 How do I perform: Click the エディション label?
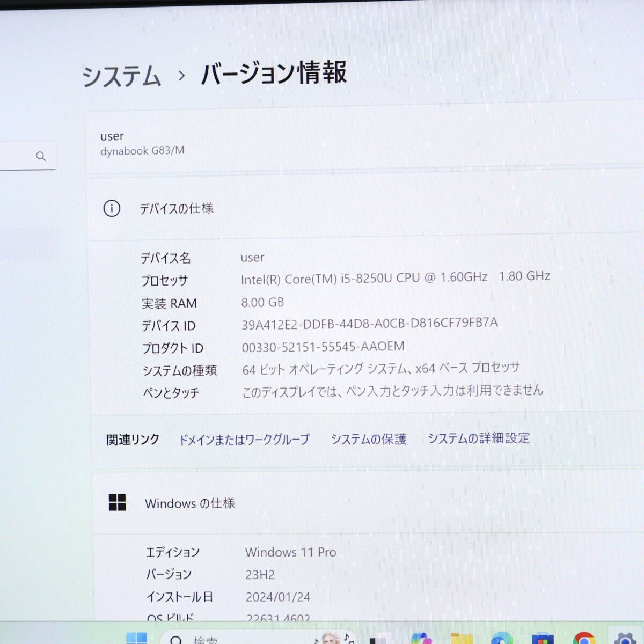(x=173, y=552)
